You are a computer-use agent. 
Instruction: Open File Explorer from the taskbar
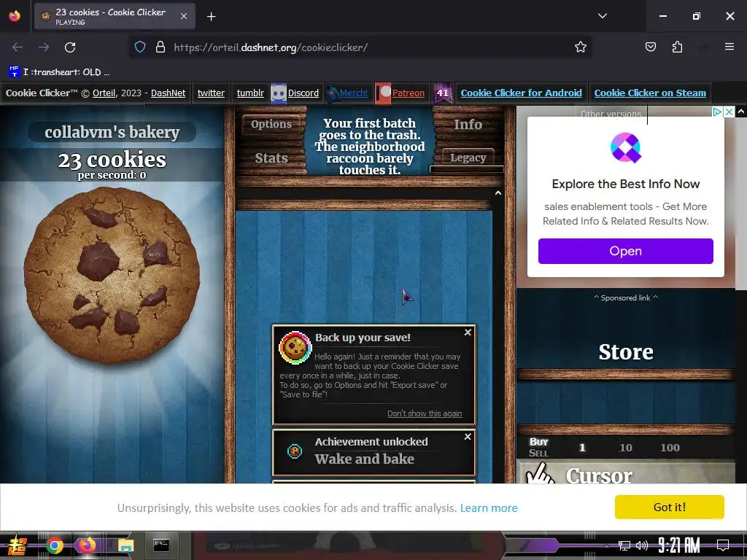pyautogui.click(x=125, y=545)
